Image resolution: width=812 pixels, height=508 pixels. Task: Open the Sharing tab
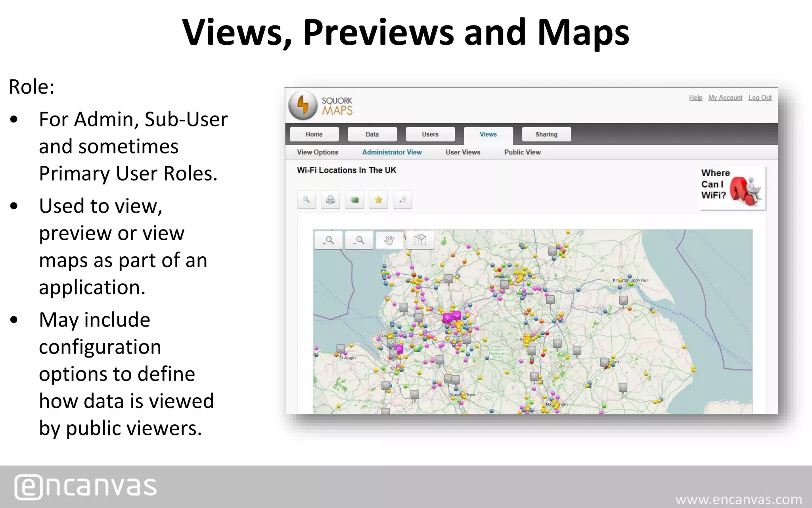tap(546, 134)
